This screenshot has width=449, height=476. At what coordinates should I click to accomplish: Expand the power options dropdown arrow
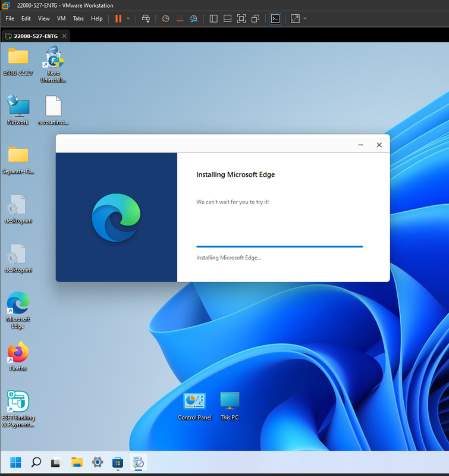(x=128, y=19)
